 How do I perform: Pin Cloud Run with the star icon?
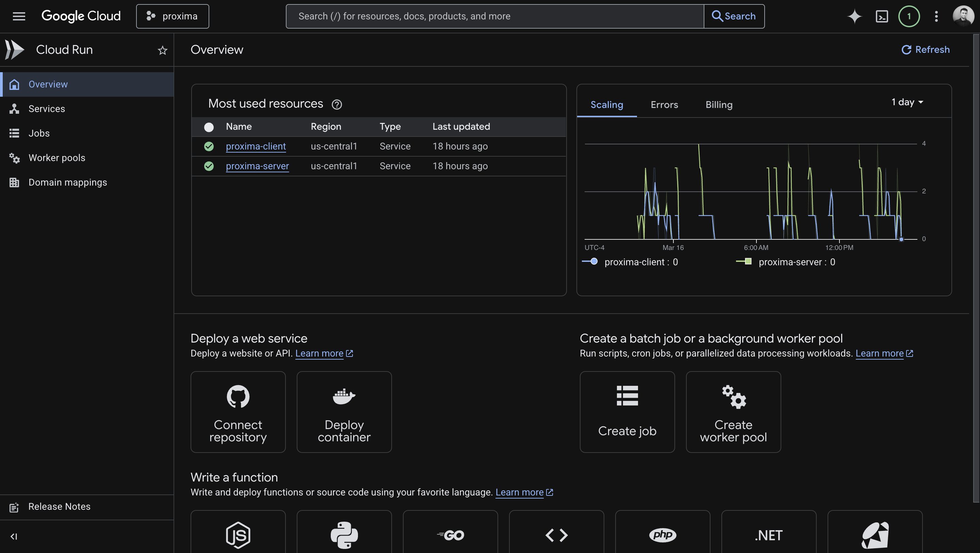point(162,50)
